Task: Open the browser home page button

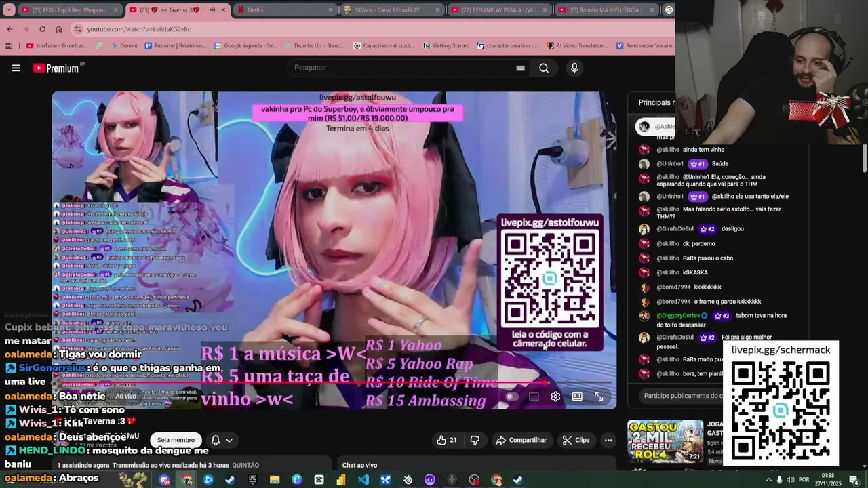Action: coord(58,29)
